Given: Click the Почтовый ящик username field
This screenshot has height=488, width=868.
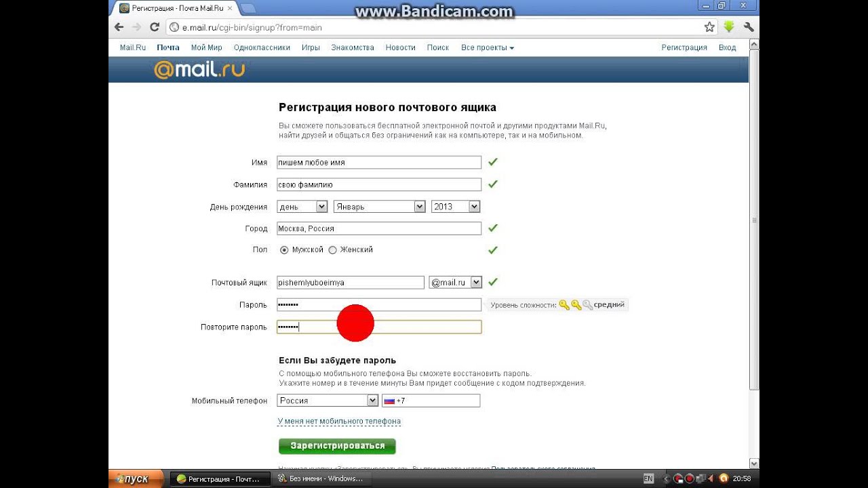Looking at the screenshot, I should (351, 283).
